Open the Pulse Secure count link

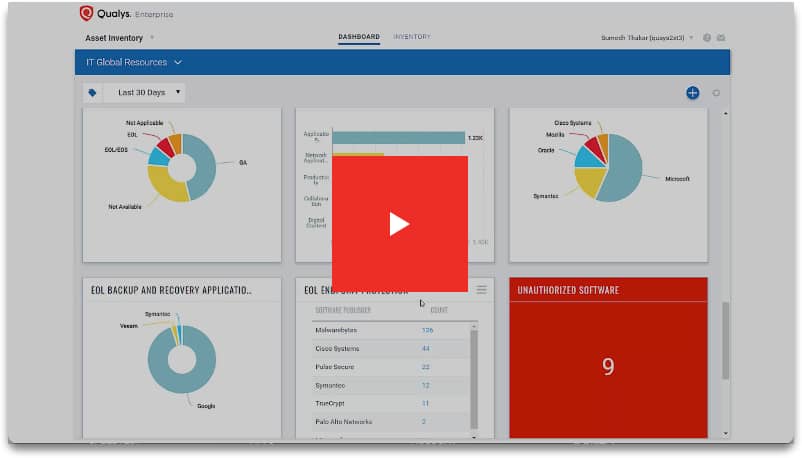pyautogui.click(x=426, y=367)
